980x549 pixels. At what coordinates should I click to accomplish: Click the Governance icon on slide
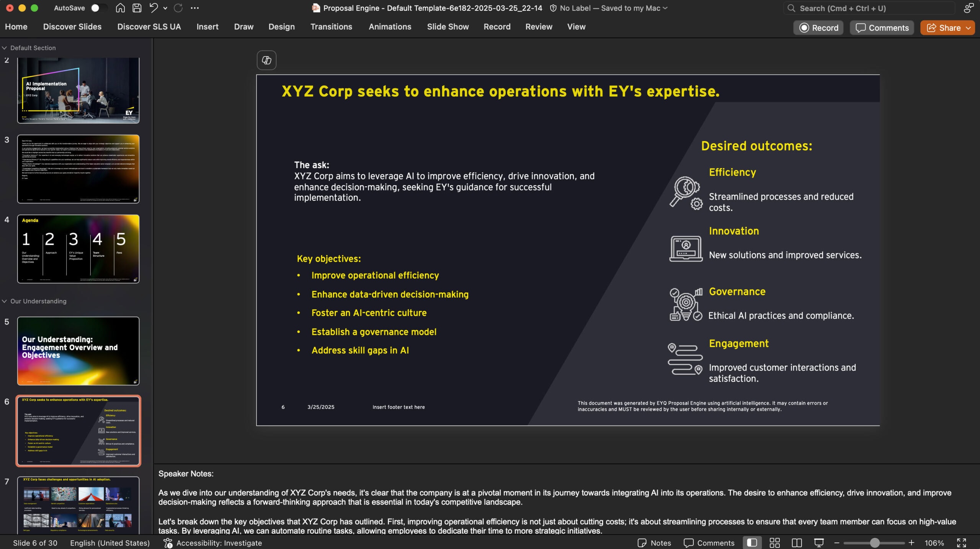686,304
